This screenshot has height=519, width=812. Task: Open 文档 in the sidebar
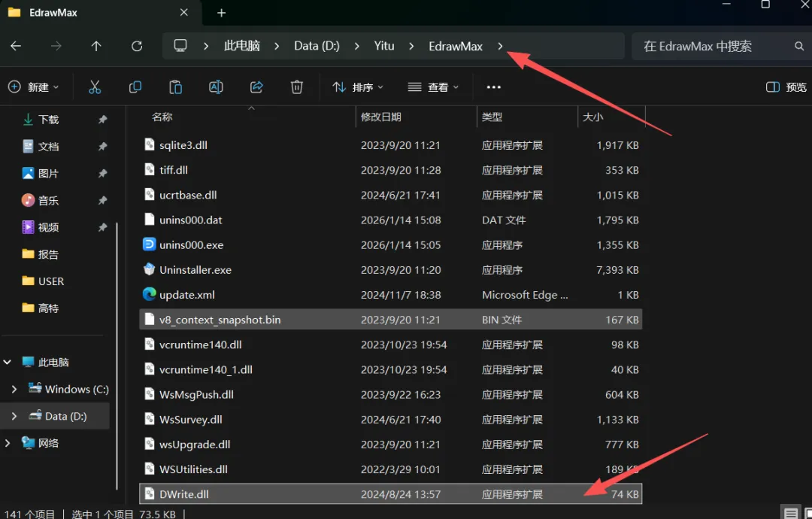[x=49, y=147]
